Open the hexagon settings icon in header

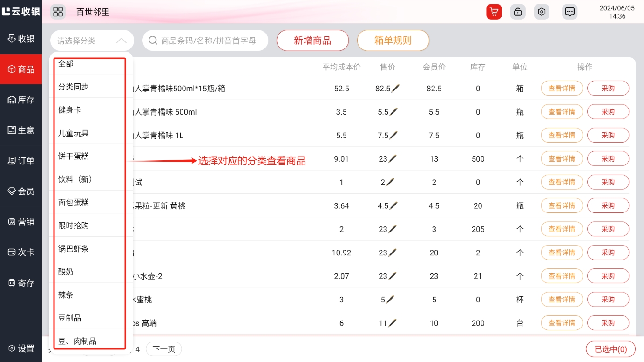pyautogui.click(x=542, y=12)
